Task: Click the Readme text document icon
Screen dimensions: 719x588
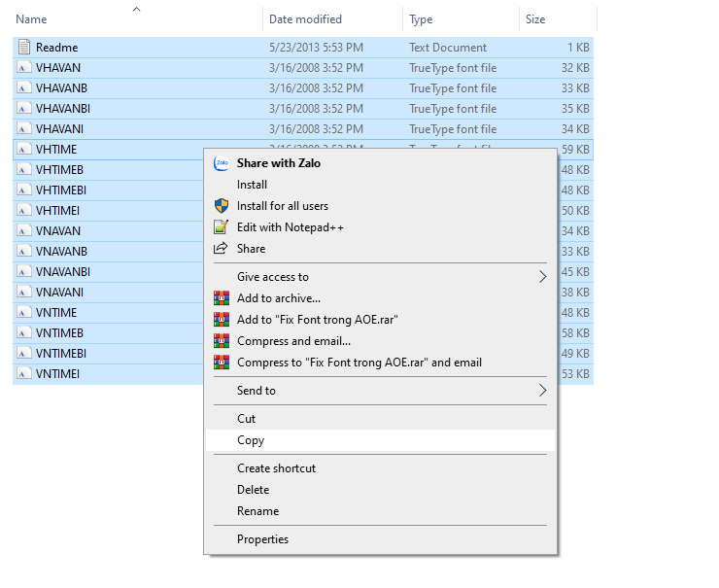Action: coord(24,48)
